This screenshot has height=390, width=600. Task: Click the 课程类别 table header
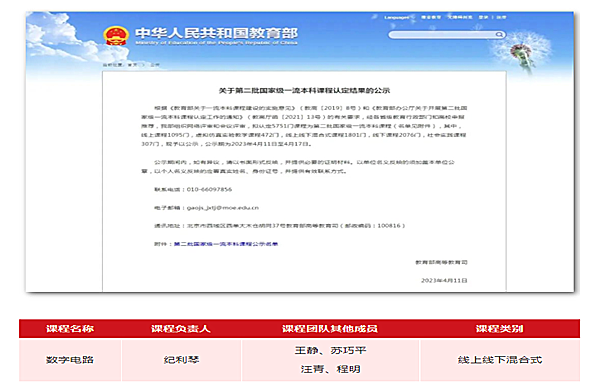click(x=500, y=329)
